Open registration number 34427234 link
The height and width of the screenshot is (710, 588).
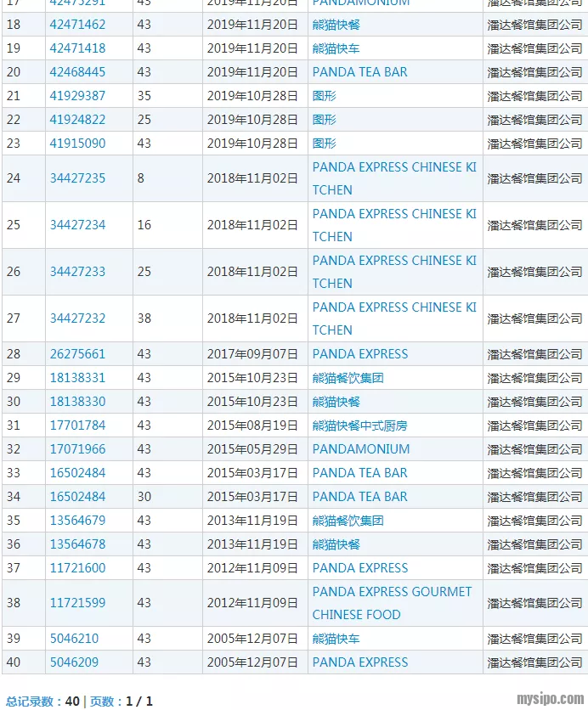pyautogui.click(x=77, y=225)
